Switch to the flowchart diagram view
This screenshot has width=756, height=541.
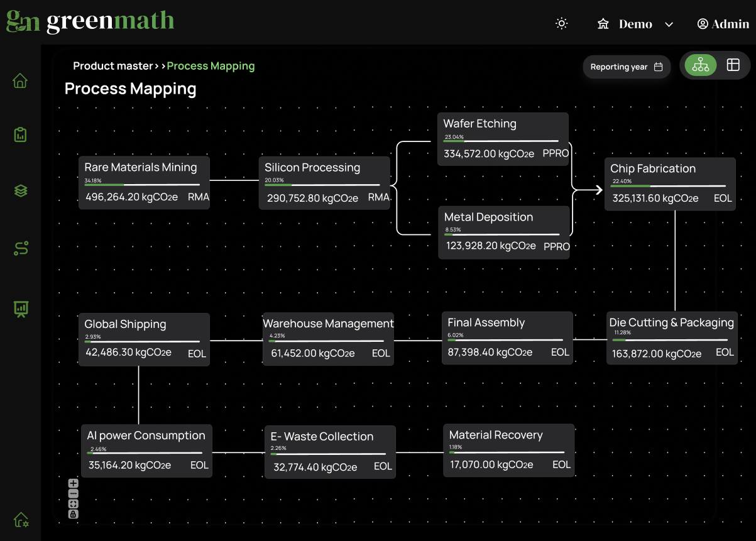point(700,65)
